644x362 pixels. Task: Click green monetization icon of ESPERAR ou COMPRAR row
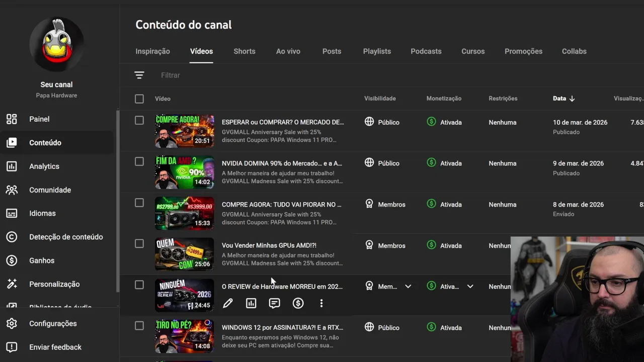click(x=431, y=122)
